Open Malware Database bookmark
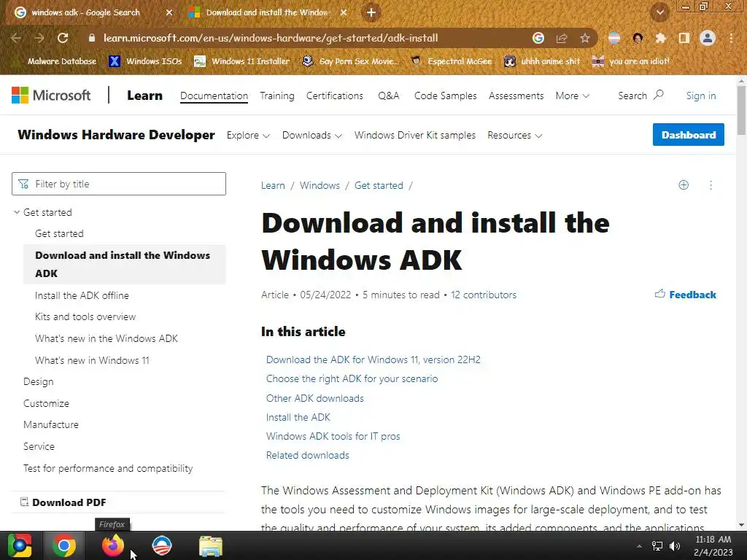 point(61,61)
